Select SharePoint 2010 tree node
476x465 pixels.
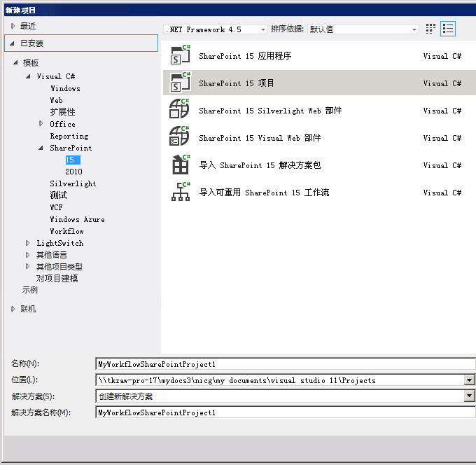coord(73,172)
